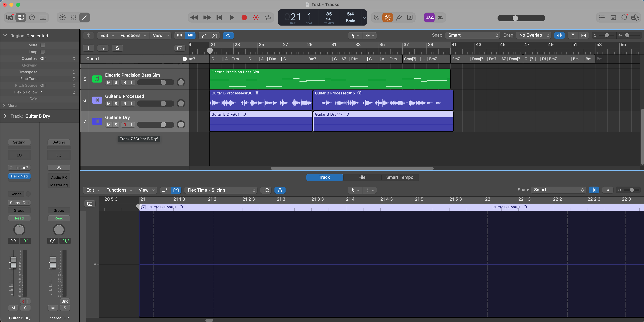The height and width of the screenshot is (322, 644).
Task: Click the Record button in transport
Action: pyautogui.click(x=244, y=17)
